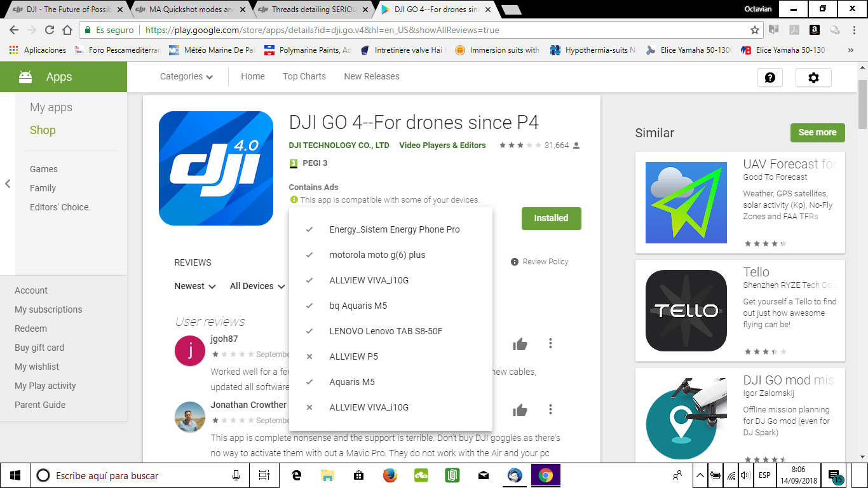This screenshot has height=488, width=868.
Task: Open Parent Guide in sidebar
Action: (40, 405)
